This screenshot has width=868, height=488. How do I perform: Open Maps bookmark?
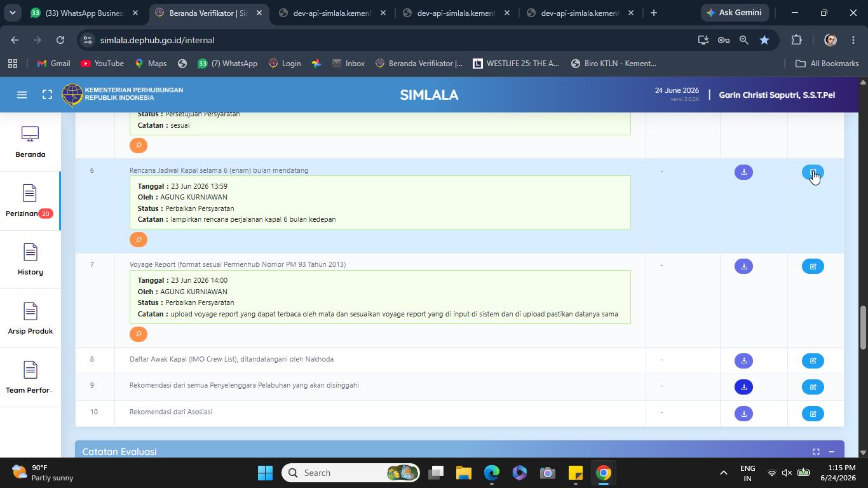point(151,64)
